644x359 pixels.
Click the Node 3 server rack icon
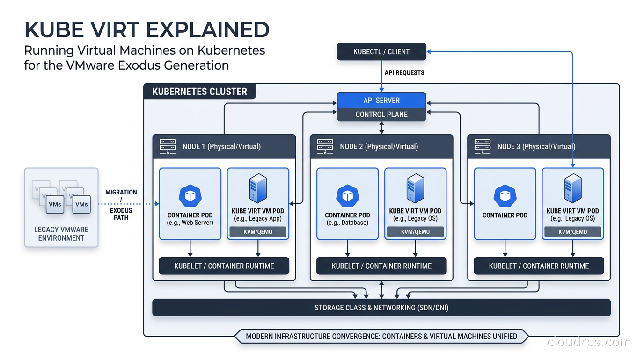click(483, 146)
